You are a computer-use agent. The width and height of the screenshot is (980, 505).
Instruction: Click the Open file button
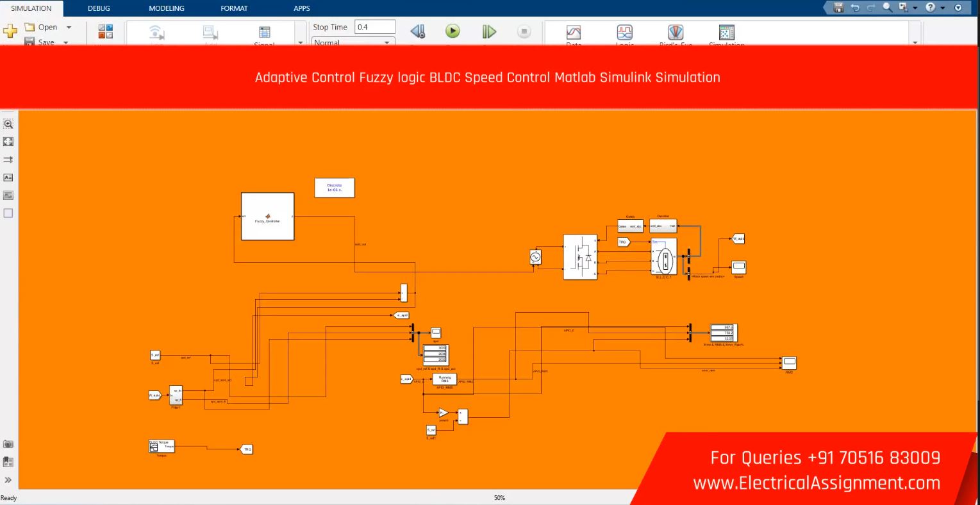[42, 28]
